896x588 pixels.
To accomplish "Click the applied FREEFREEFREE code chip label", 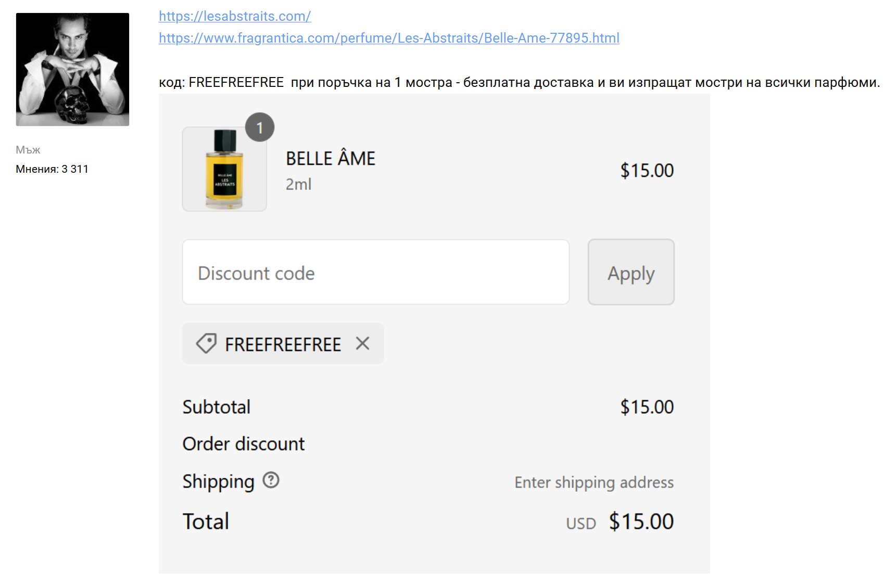I will pos(283,344).
